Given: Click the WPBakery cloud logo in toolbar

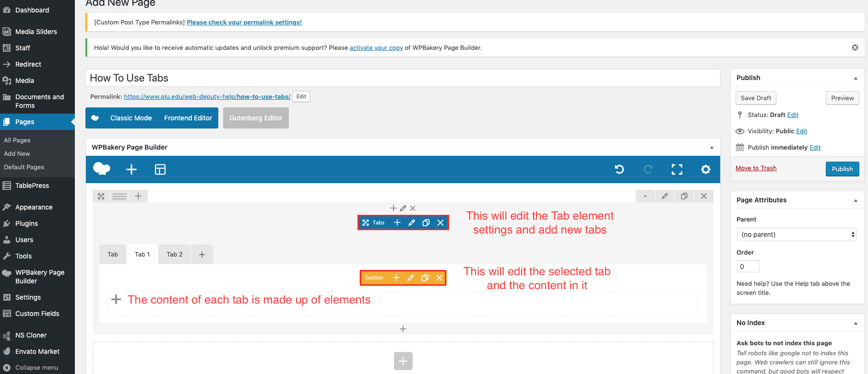Looking at the screenshot, I should (102, 169).
